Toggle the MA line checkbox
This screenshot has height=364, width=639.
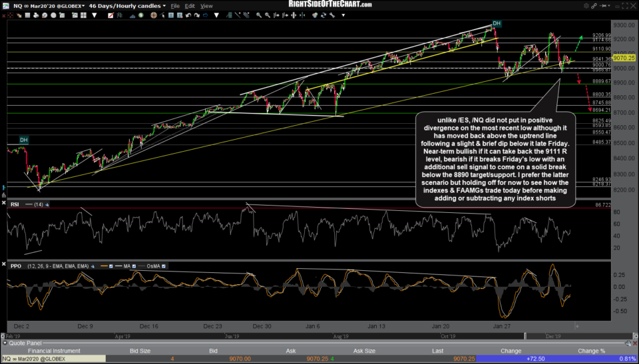tap(134, 266)
